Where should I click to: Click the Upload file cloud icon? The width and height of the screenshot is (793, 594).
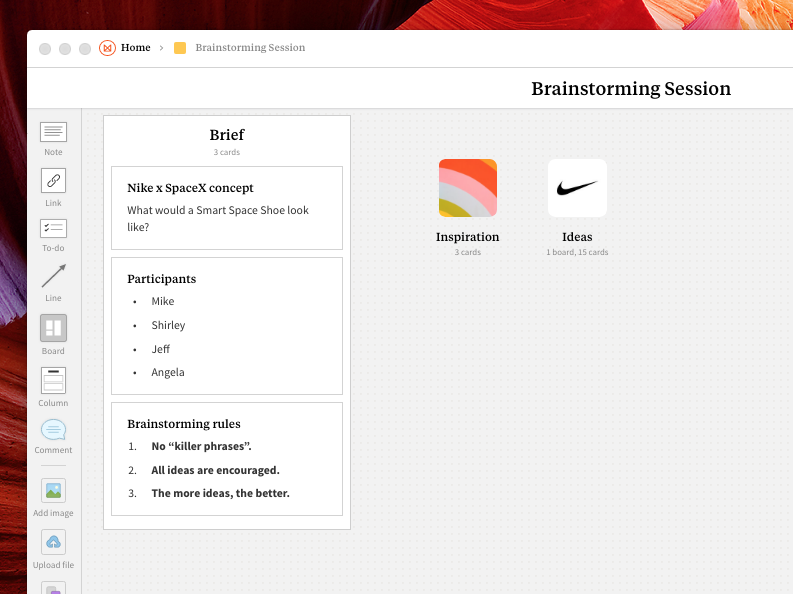pyautogui.click(x=53, y=542)
